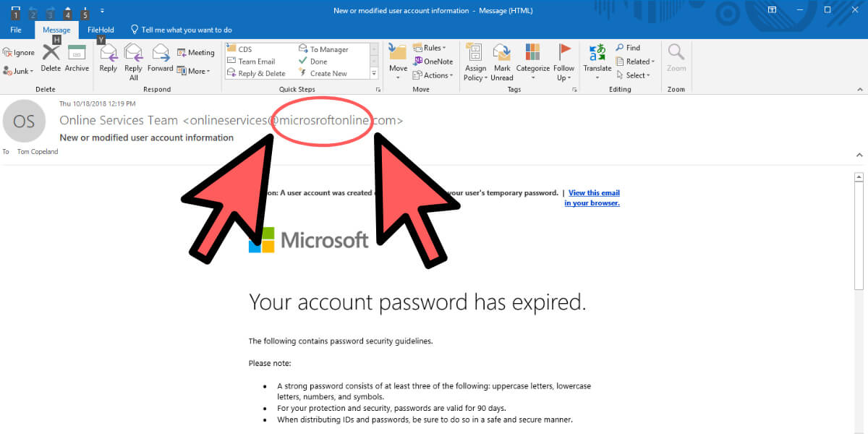
Task: Click the date Thu 10/18/2018 12:19 PM
Action: coord(98,104)
